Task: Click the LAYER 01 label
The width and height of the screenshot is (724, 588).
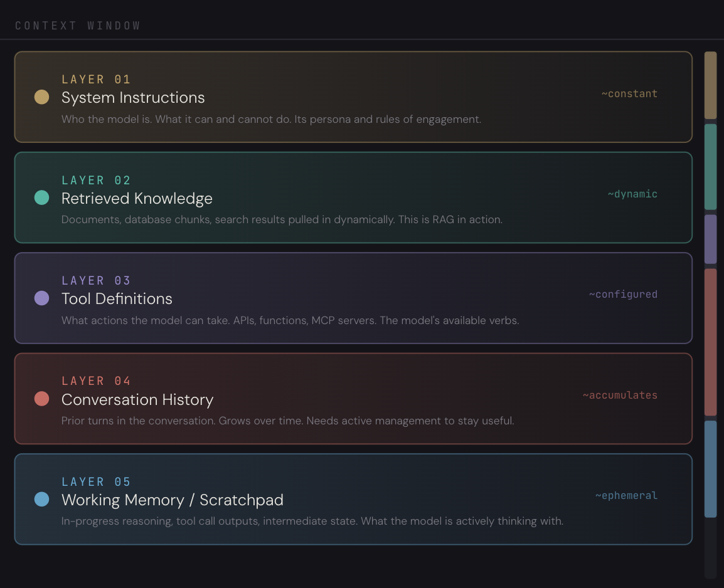Action: click(96, 80)
